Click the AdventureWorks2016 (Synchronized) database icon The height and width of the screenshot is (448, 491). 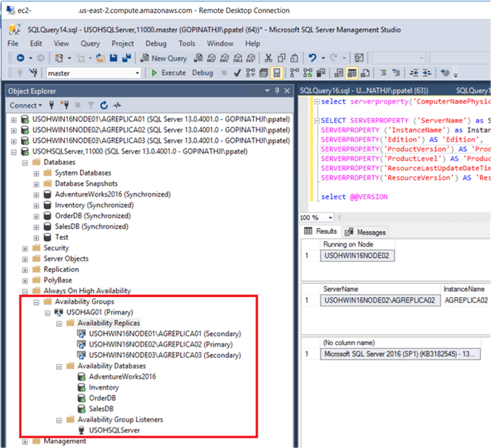pos(47,194)
